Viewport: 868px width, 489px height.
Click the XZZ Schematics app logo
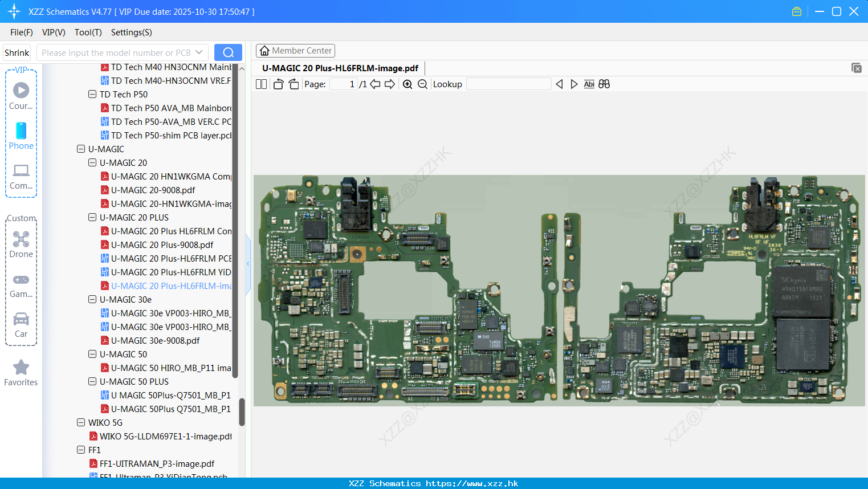click(x=14, y=11)
